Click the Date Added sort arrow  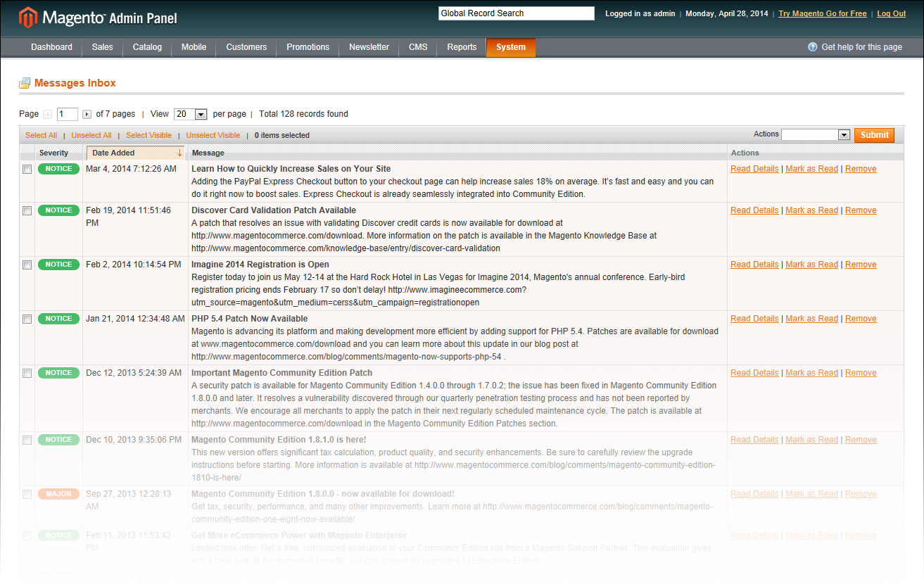tap(179, 153)
